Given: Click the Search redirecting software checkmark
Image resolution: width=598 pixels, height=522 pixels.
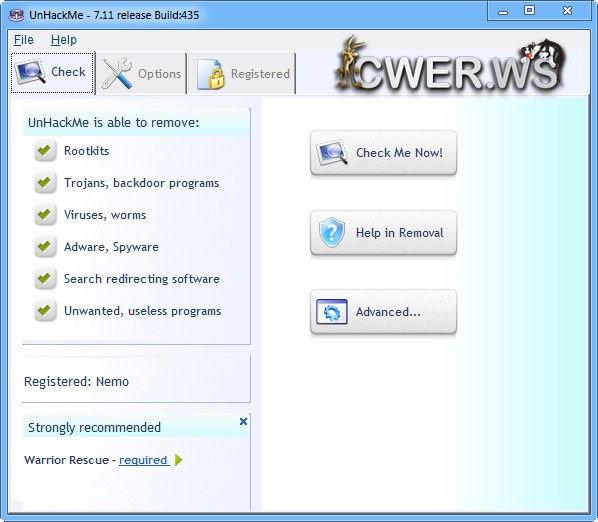Looking at the screenshot, I should coord(45,279).
